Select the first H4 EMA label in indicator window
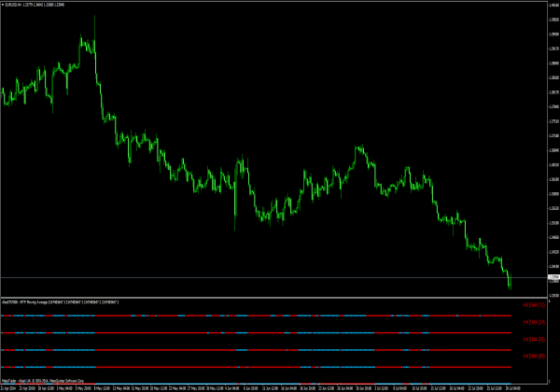The image size is (560, 392). point(533,305)
